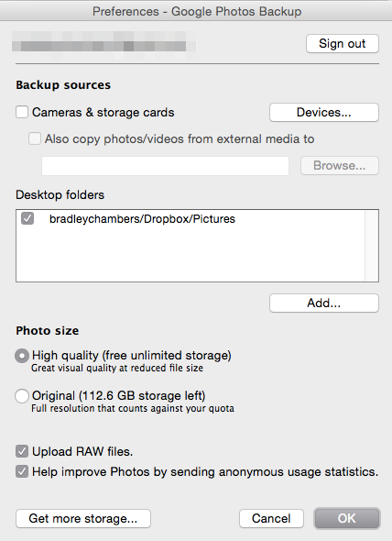Click the Preferences - Google Photos Backup title bar

(197, 11)
